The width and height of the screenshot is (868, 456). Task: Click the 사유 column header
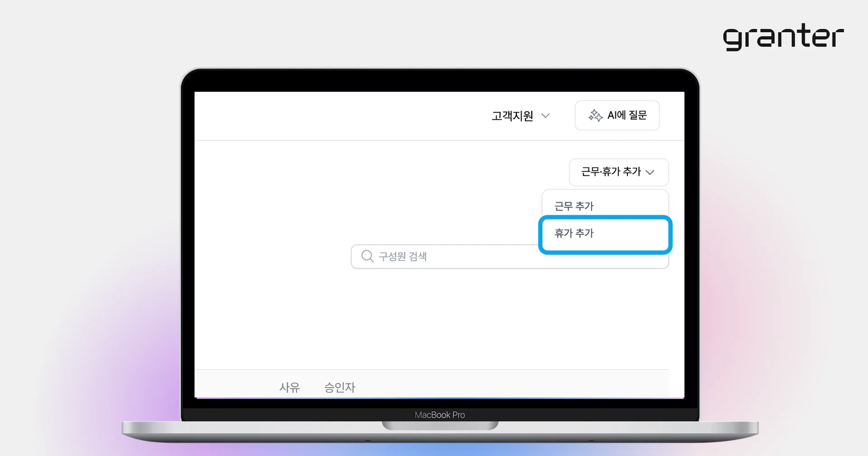click(290, 388)
